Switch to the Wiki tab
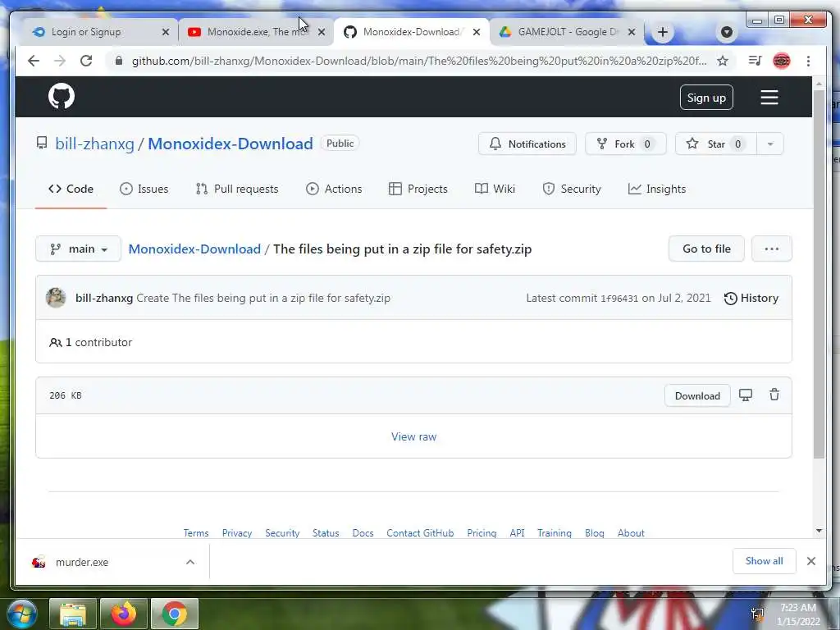 tap(495, 189)
